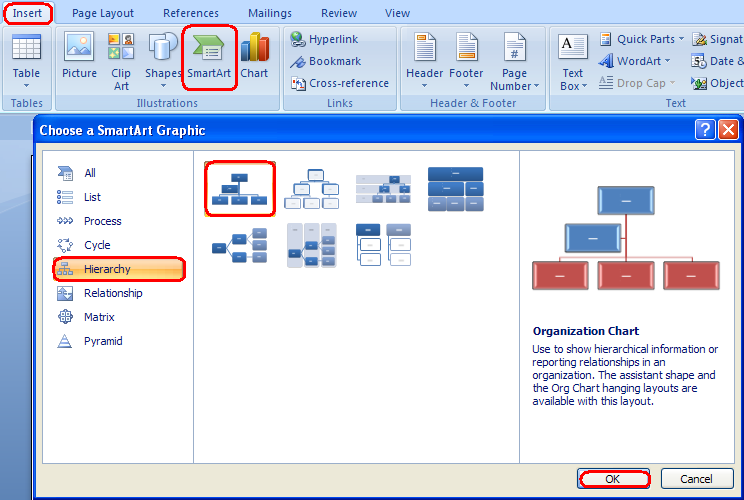The width and height of the screenshot is (744, 500).
Task: Close the Choose a SmartArt Graphic dialog
Action: tap(728, 130)
